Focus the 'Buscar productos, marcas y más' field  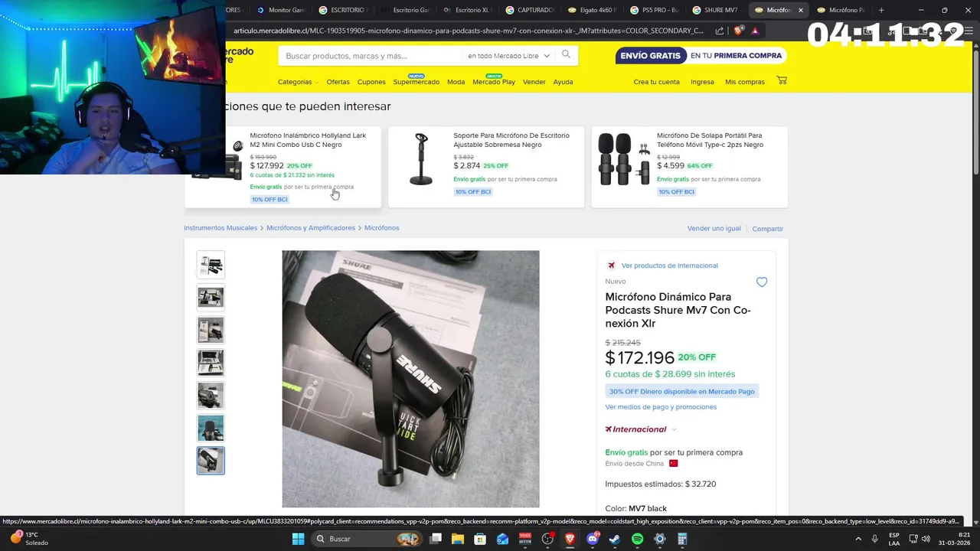[x=371, y=56]
